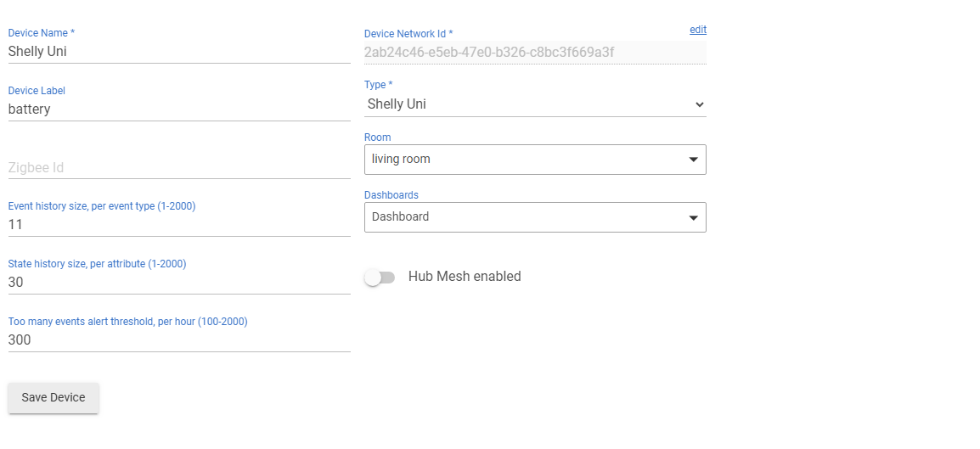The width and height of the screenshot is (980, 449).
Task: Focus the Device Name field
Action: point(179,52)
